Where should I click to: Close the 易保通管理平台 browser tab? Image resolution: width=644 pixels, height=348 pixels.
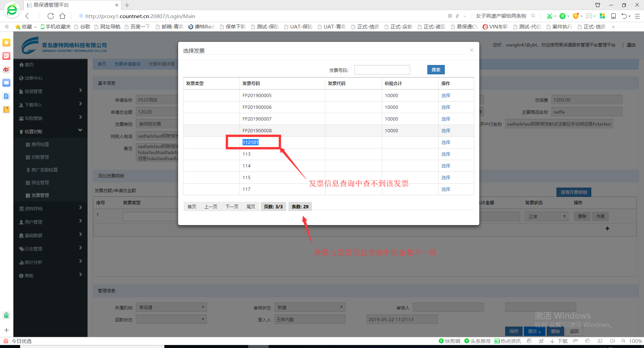[x=117, y=5]
